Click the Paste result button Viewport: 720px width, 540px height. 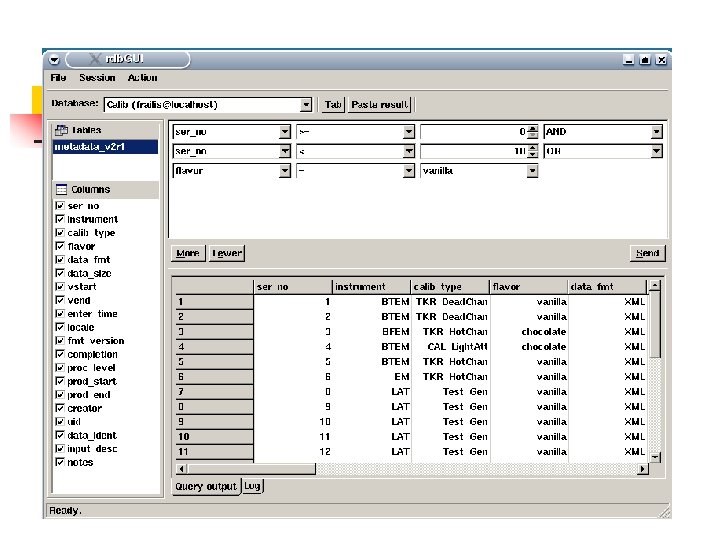(x=380, y=104)
